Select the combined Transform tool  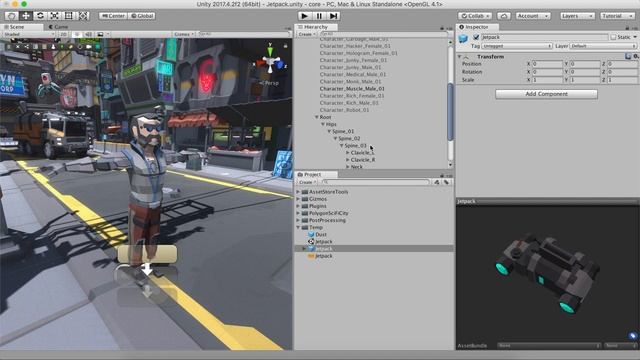83,16
